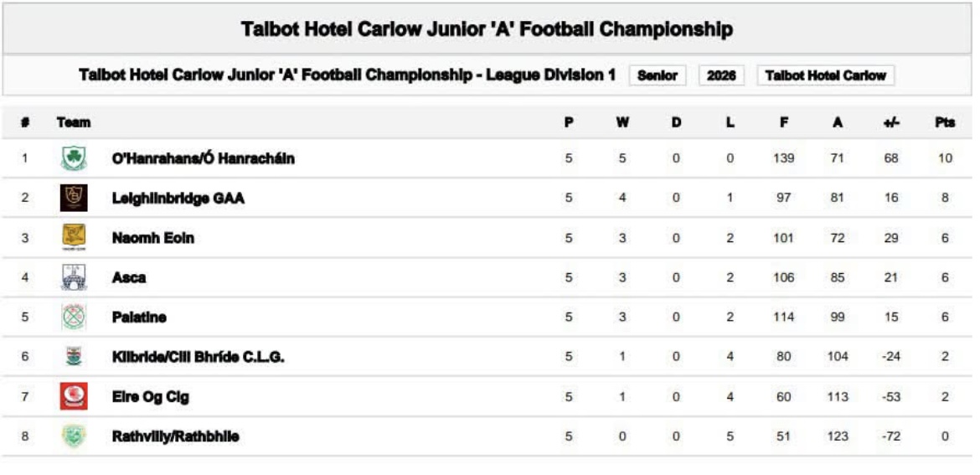Click the Kilbride/Cill Bhríde crest icon

point(74,357)
